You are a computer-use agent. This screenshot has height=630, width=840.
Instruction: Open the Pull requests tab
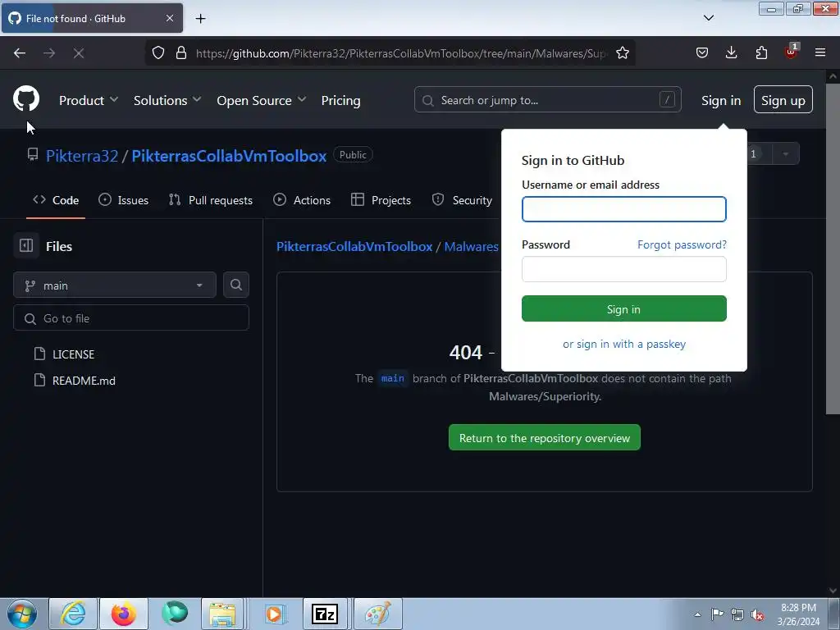(211, 200)
